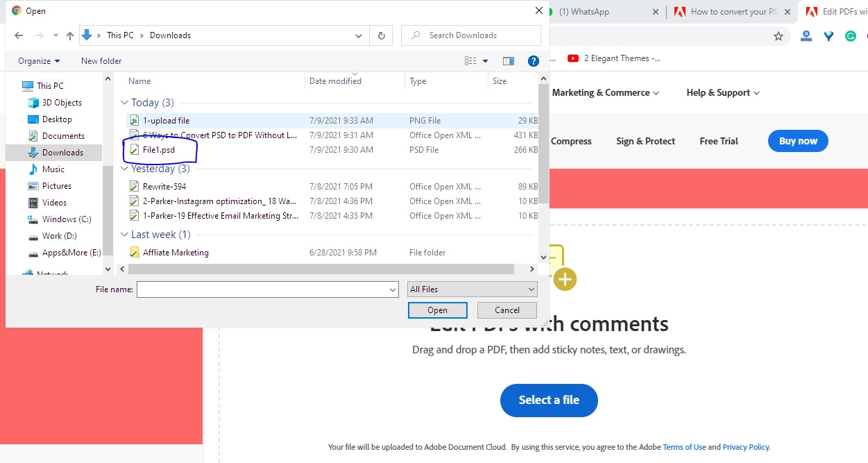Screen dimensions: 868x463
Task: Go back with the dialog's back arrow
Action: [19, 35]
